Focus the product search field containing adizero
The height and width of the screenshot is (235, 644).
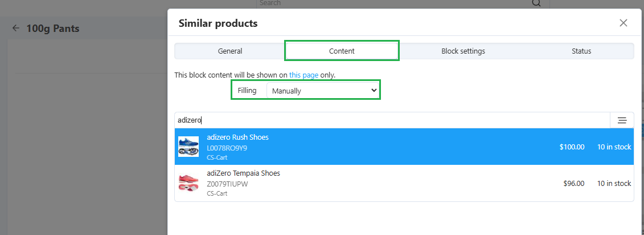392,120
